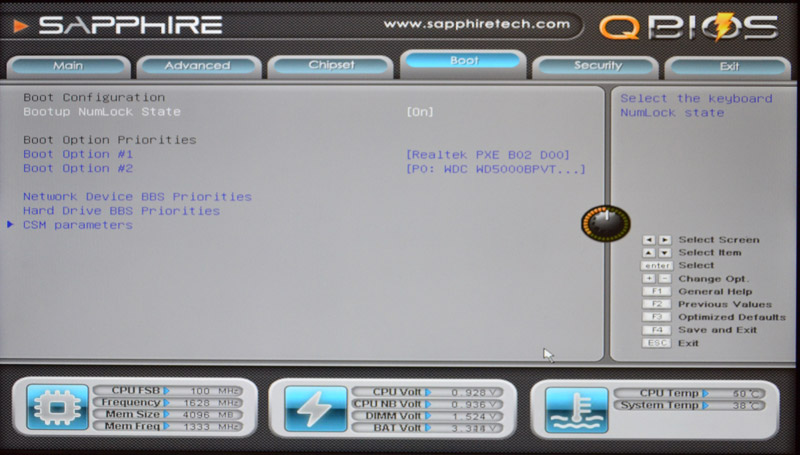Select the Boot Option #2 label
This screenshot has height=455, width=800.
point(78,168)
